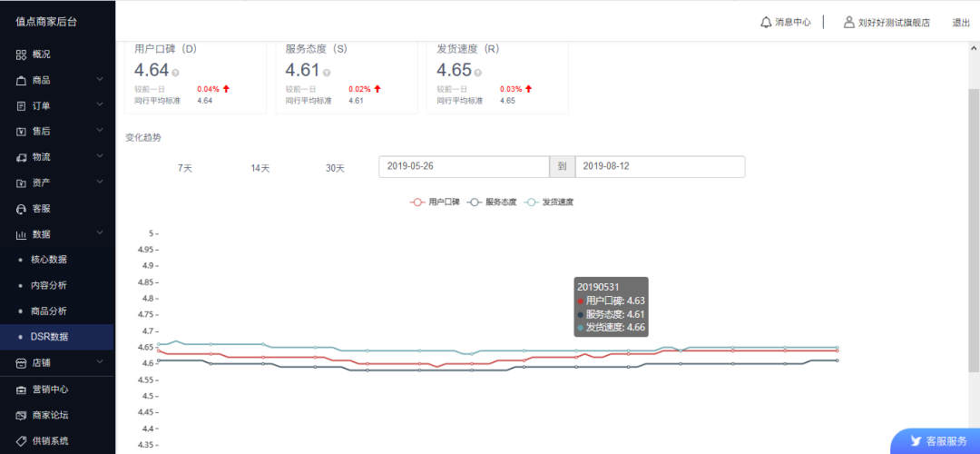
Task: Click the 数据 bar-chart icon
Action: (x=21, y=234)
